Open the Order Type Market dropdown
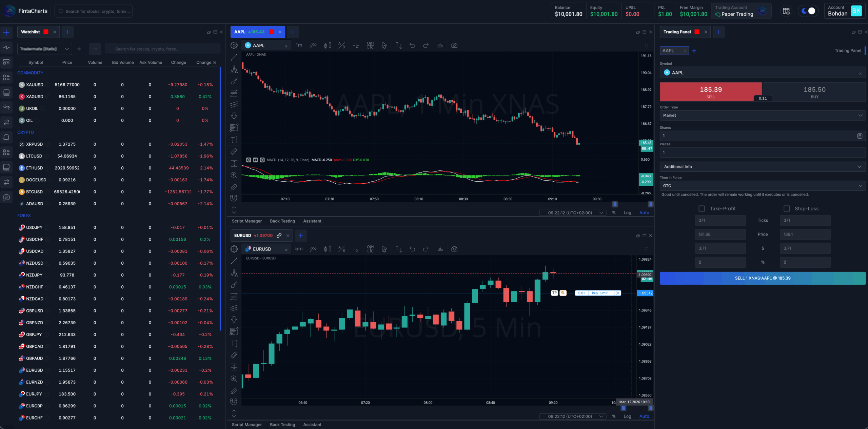868x429 pixels. pyautogui.click(x=762, y=116)
